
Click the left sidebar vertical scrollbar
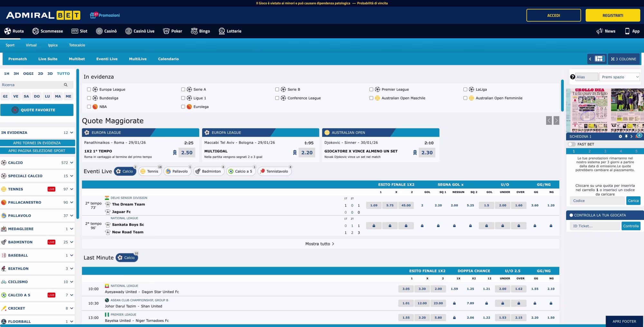(78, 144)
